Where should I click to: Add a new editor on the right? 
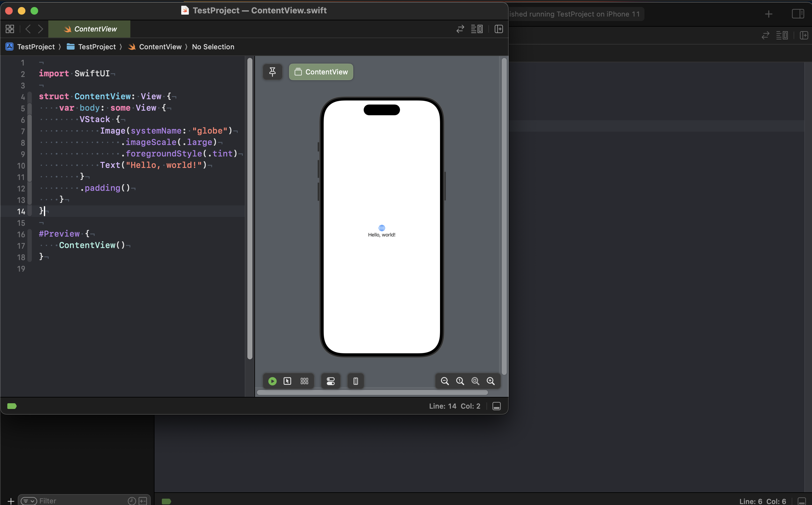point(499,29)
